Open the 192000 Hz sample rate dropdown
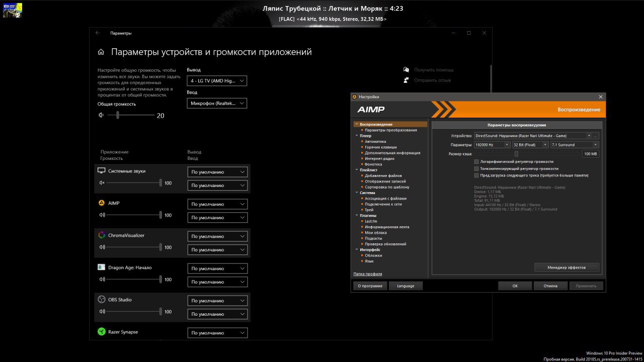The image size is (644, 362). click(492, 145)
